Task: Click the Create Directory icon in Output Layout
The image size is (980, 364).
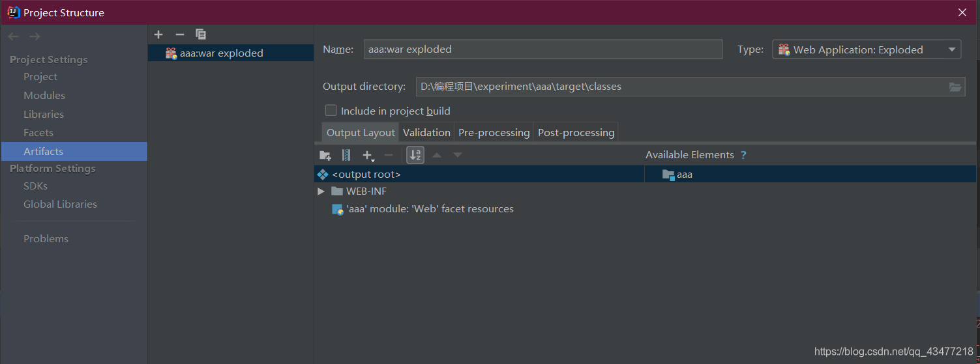Action: click(x=325, y=156)
